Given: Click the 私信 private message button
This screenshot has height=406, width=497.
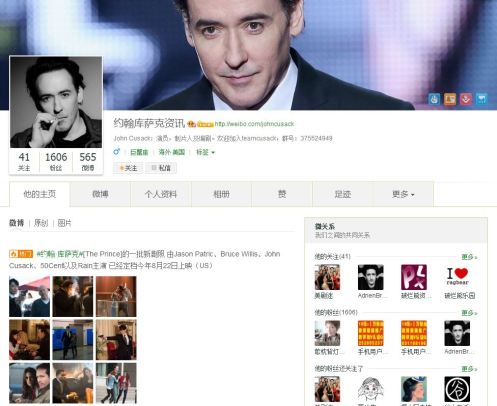Looking at the screenshot, I should pyautogui.click(x=161, y=168).
